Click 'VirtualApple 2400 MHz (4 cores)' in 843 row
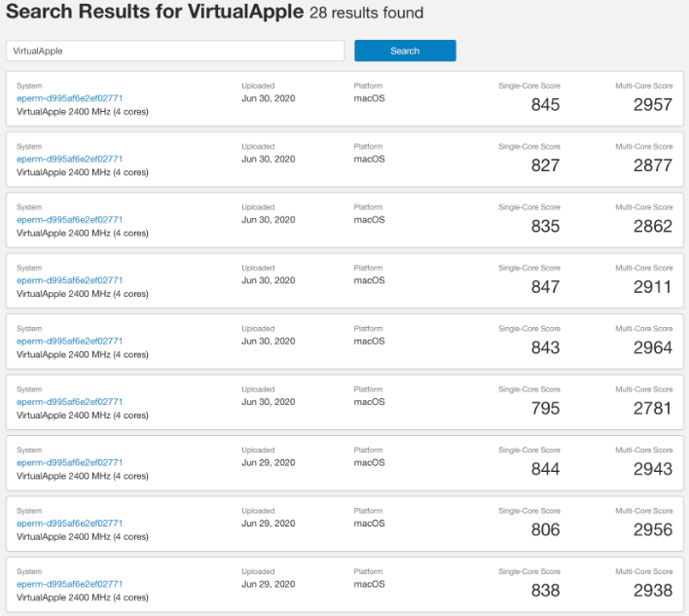The width and height of the screenshot is (689, 616). click(x=83, y=354)
